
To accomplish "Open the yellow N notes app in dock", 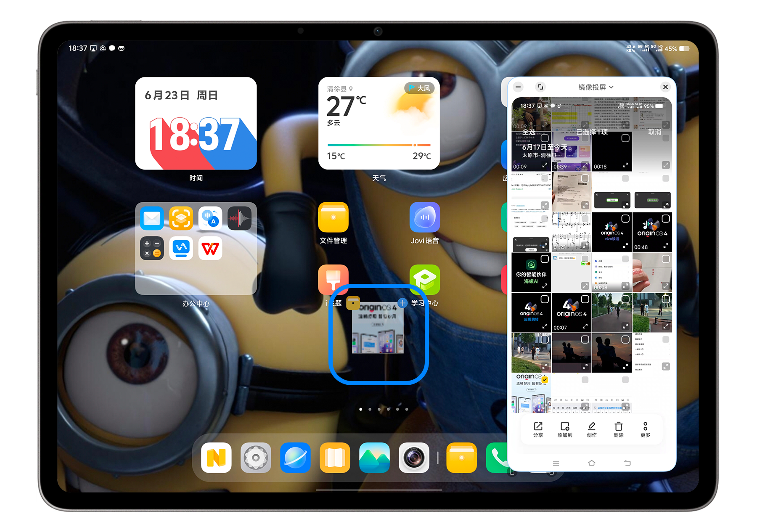I will (217, 458).
